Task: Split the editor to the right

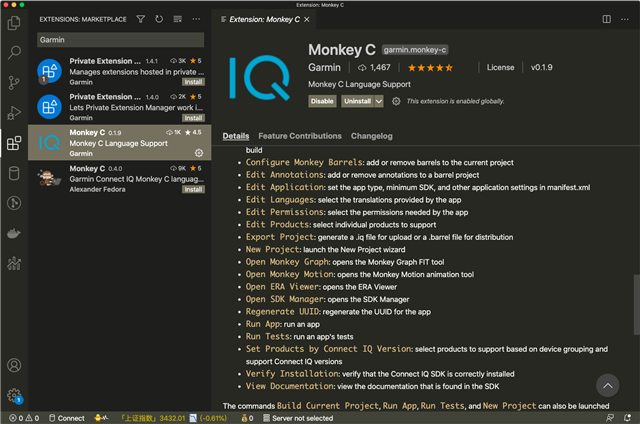Action: [607, 19]
